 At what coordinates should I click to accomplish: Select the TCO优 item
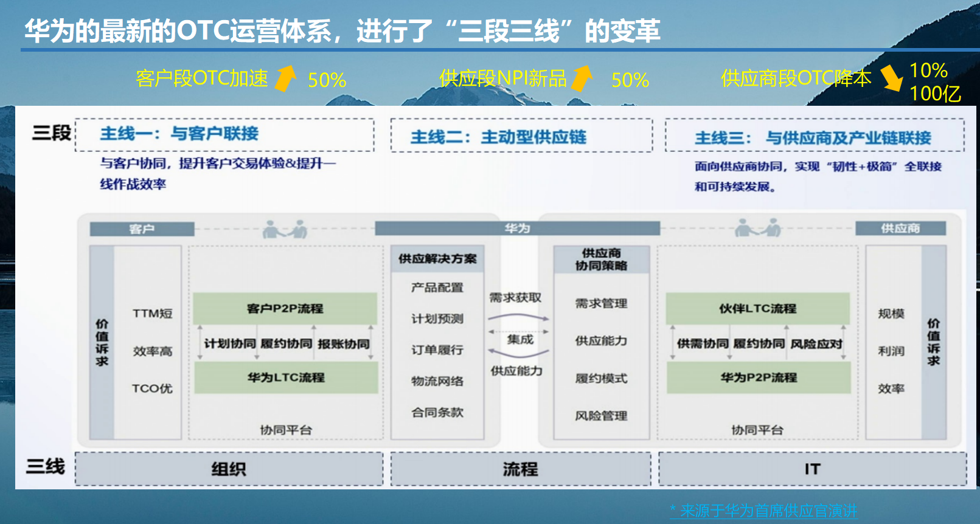tap(152, 389)
